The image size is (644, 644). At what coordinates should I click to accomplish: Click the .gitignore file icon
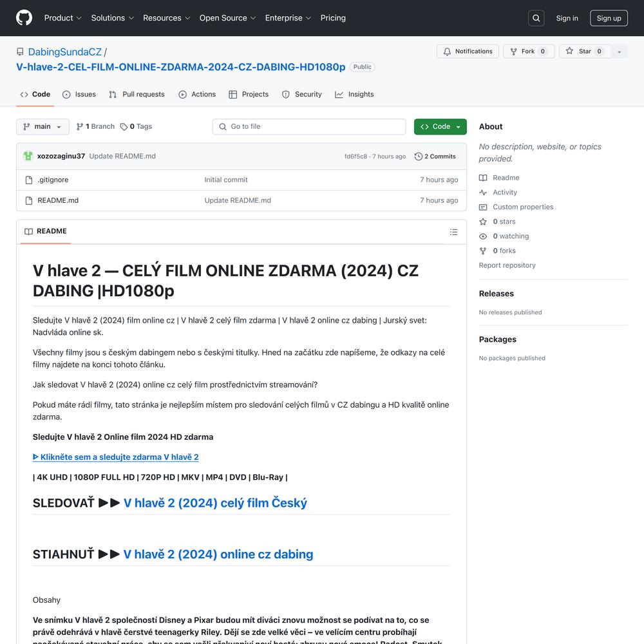(29, 180)
